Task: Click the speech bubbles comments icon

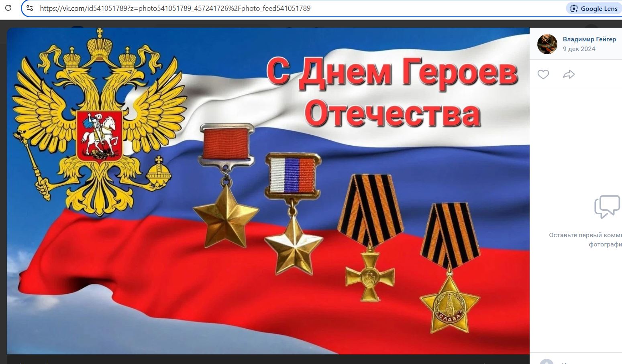Action: click(x=607, y=207)
